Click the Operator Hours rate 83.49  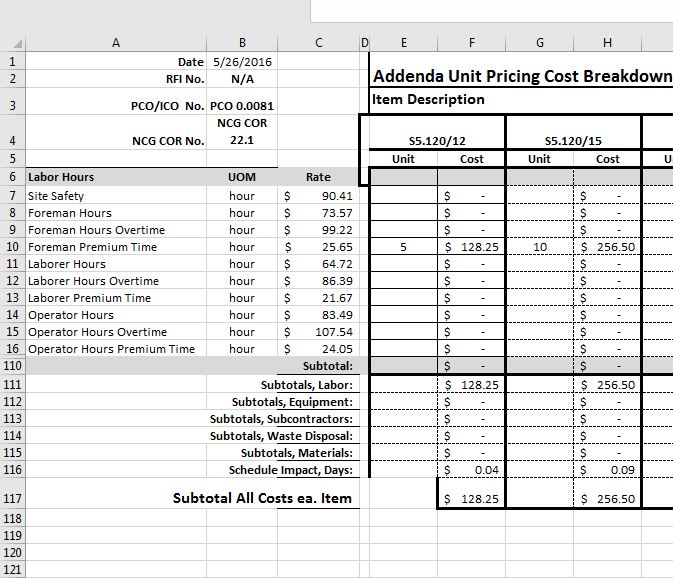(x=318, y=315)
